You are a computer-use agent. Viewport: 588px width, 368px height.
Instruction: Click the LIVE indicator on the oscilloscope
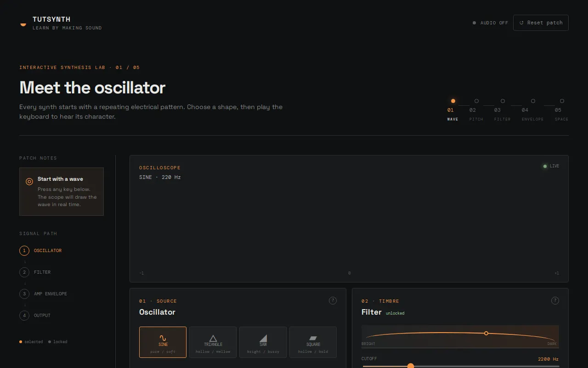tap(551, 166)
